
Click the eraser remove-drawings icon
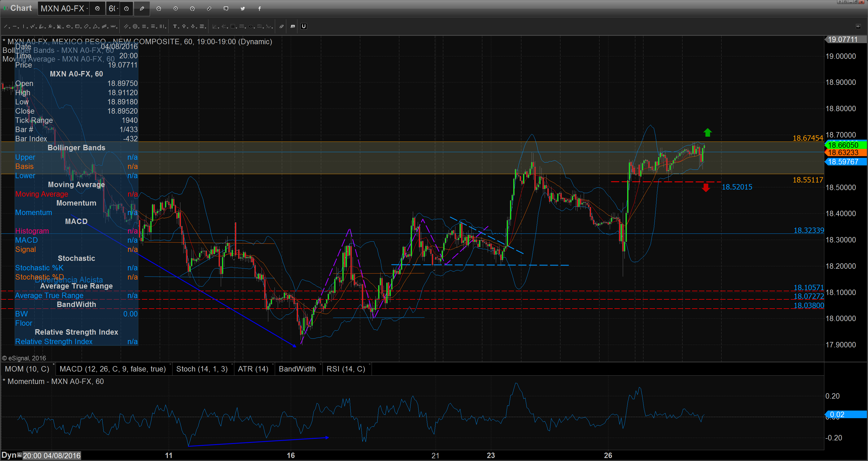click(x=282, y=26)
